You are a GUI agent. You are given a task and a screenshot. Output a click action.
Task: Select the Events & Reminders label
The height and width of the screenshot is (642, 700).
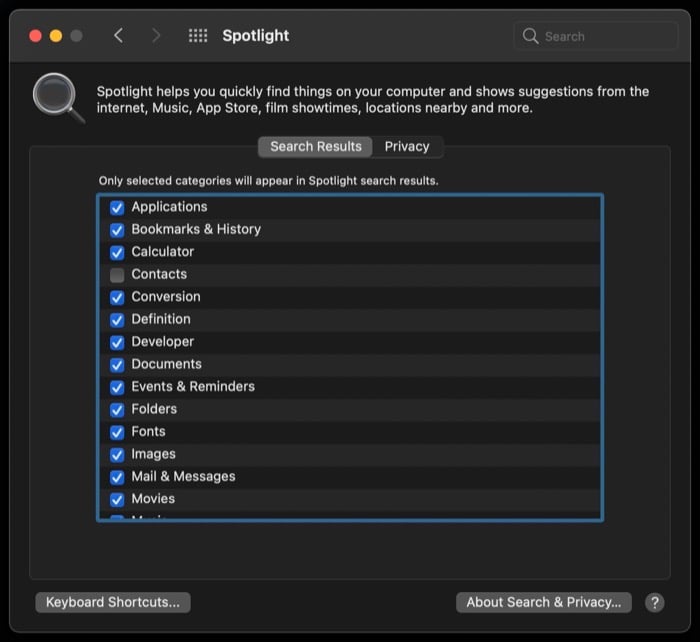(x=193, y=387)
